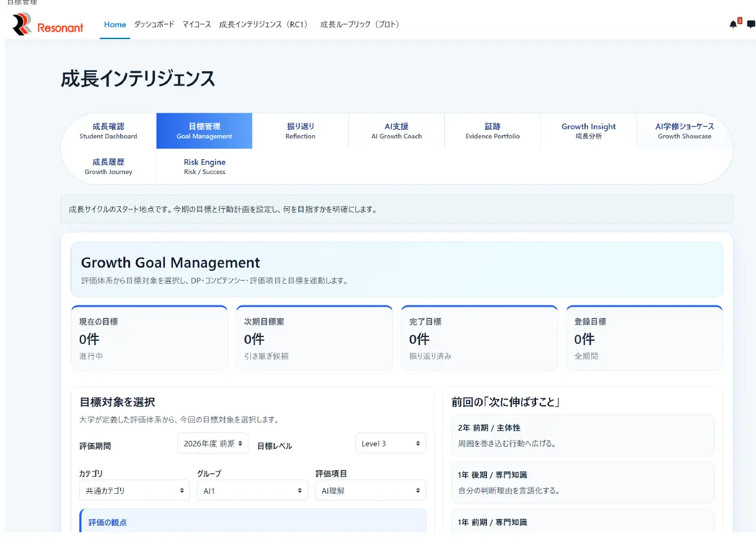Expand the グループ AI1 dropdown
756x539 pixels.
(x=252, y=490)
